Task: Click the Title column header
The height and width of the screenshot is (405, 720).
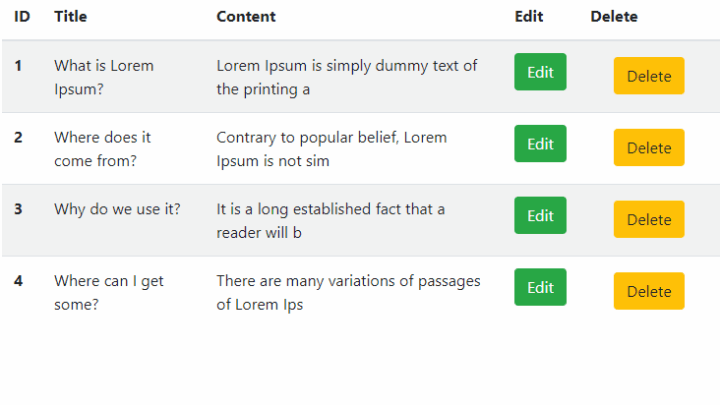Action: pos(71,17)
